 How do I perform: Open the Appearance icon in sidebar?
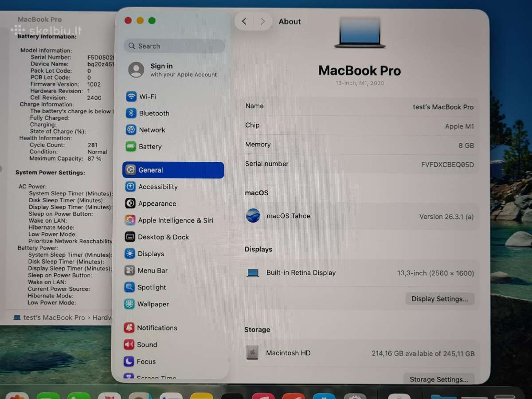(x=130, y=203)
